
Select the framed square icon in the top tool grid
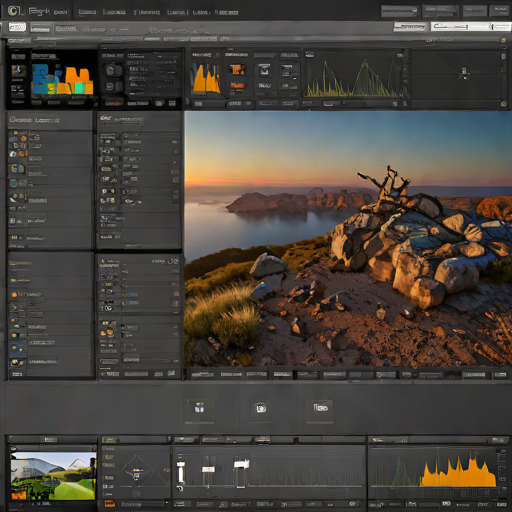pos(264,70)
